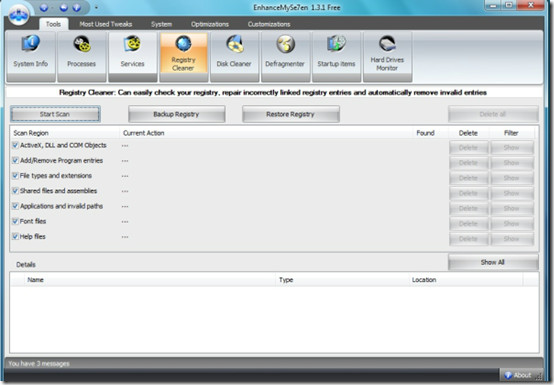Screen dimensions: 554x385
Task: Click the Start Scan button
Action: [x=55, y=114]
